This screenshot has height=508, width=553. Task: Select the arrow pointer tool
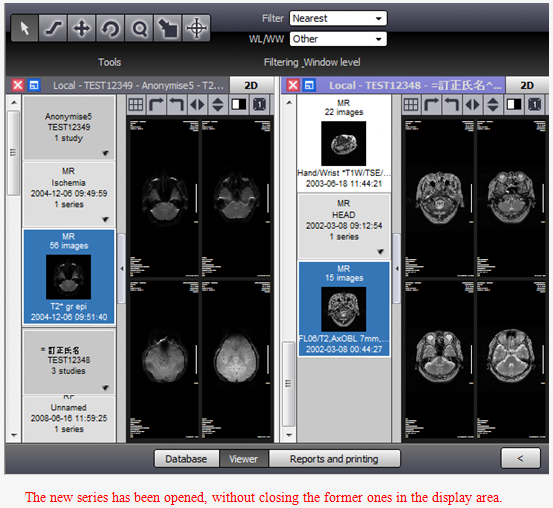click(25, 28)
